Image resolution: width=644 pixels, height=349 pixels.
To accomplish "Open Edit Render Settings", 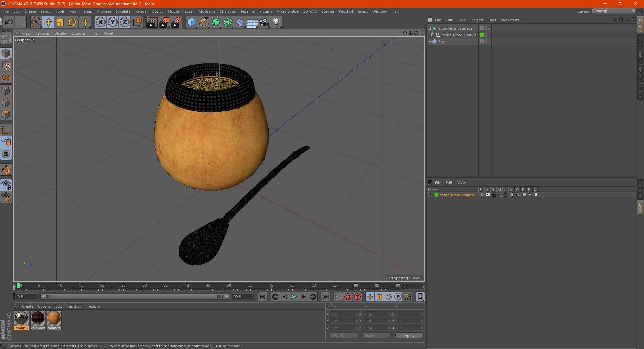I will [176, 22].
